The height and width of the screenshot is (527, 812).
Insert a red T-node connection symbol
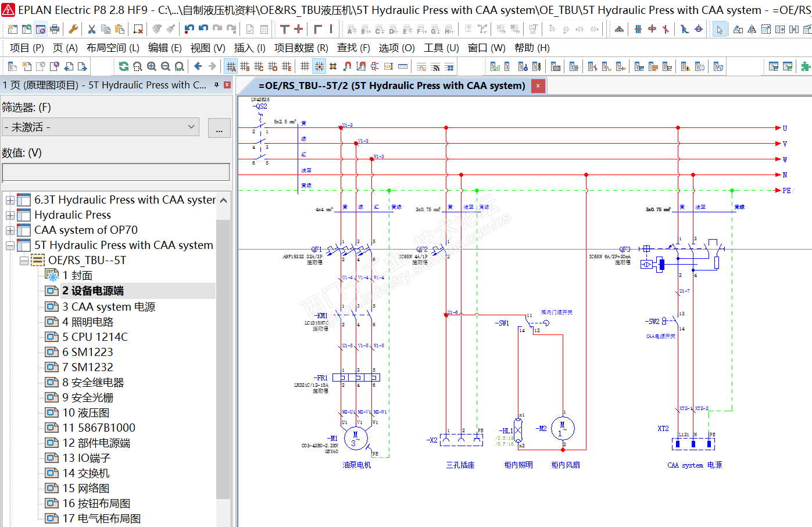pos(285,29)
